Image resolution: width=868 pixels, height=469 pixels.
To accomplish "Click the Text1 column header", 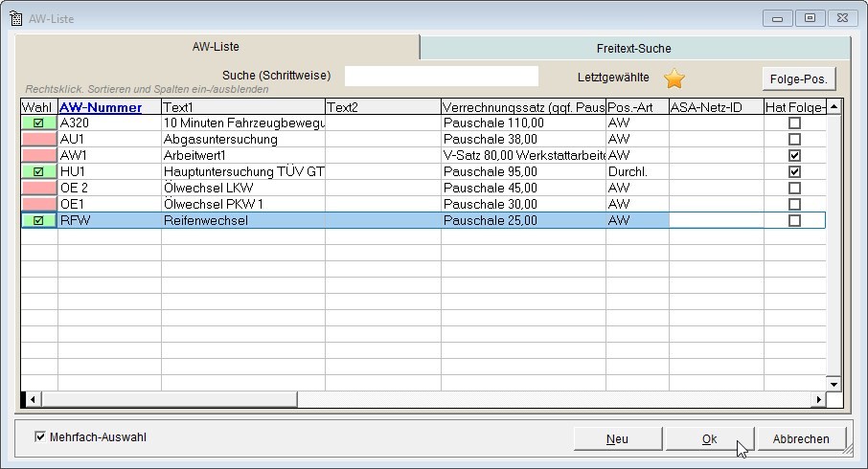I will click(x=243, y=107).
